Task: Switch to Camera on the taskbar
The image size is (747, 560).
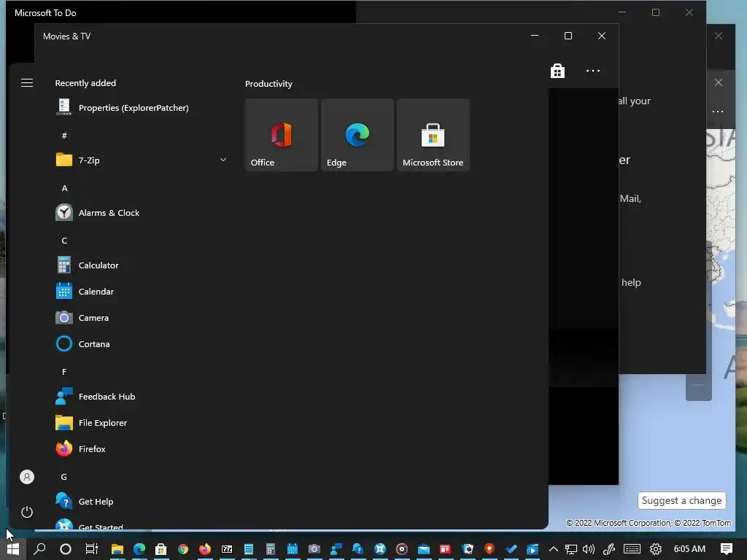Action: click(314, 549)
